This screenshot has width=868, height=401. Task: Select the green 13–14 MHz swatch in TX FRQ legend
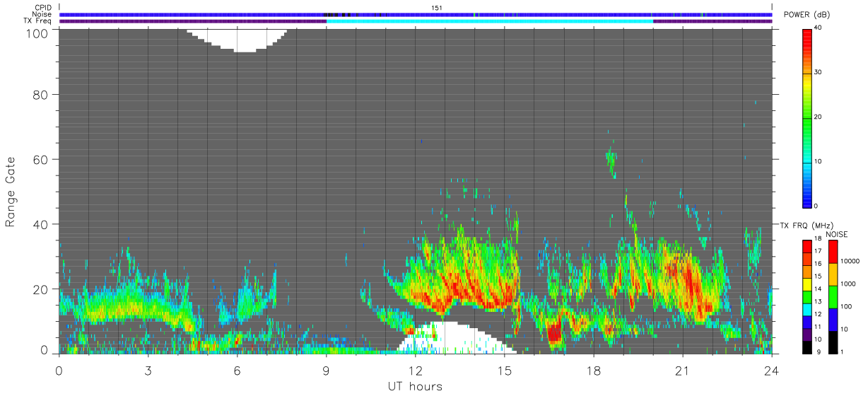(807, 297)
